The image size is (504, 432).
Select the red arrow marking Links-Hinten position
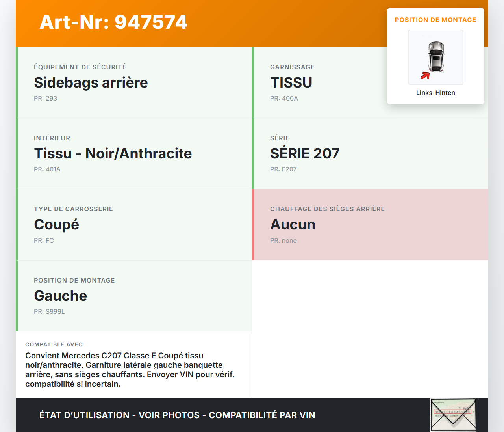point(425,75)
